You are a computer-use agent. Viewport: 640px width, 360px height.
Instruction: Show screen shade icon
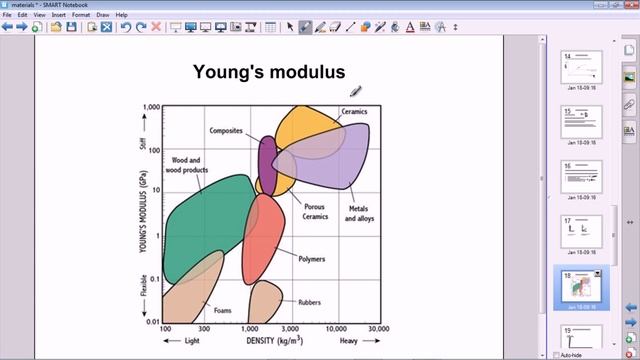176,27
